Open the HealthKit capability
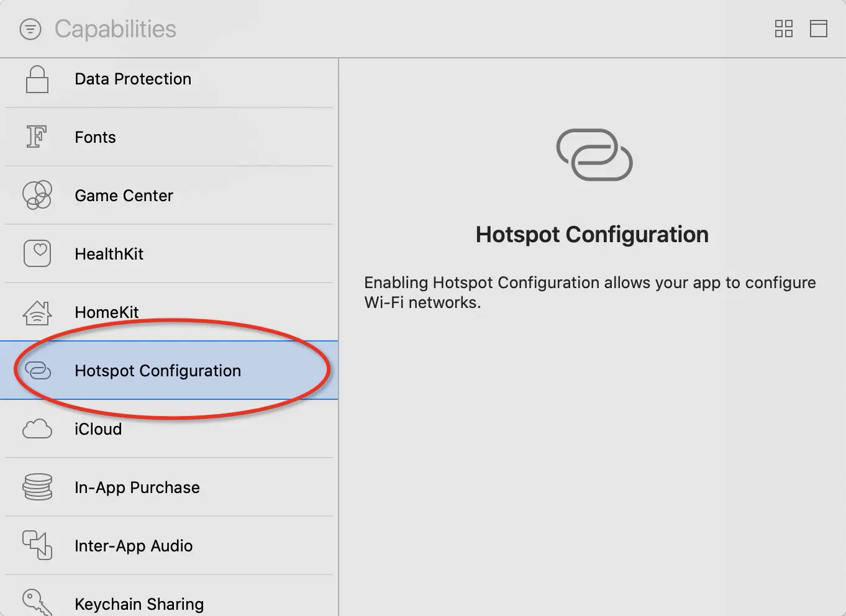The image size is (846, 616). (x=109, y=254)
